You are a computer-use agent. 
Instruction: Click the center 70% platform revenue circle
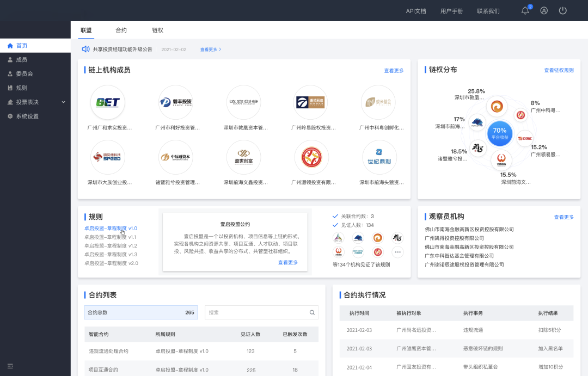click(x=499, y=132)
